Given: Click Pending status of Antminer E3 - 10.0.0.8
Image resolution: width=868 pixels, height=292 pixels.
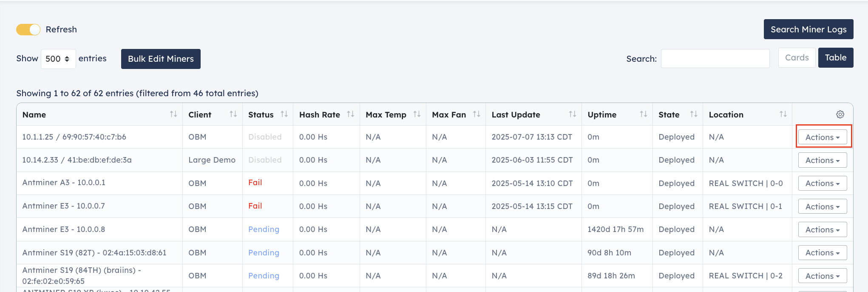Looking at the screenshot, I should point(264,229).
